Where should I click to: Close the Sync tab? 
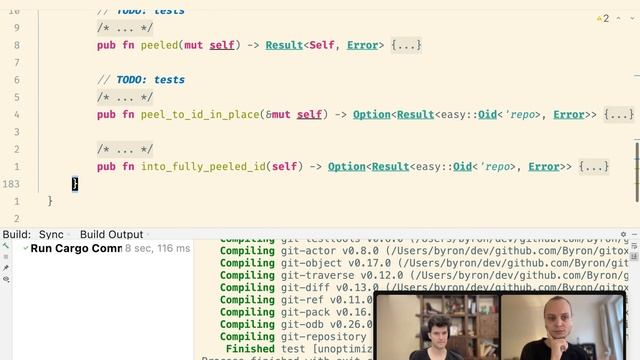coord(69,235)
